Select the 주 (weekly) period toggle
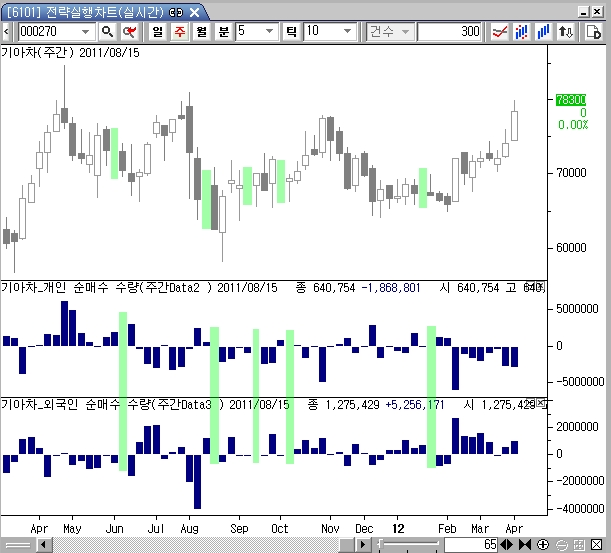The image size is (611, 553). (x=179, y=31)
